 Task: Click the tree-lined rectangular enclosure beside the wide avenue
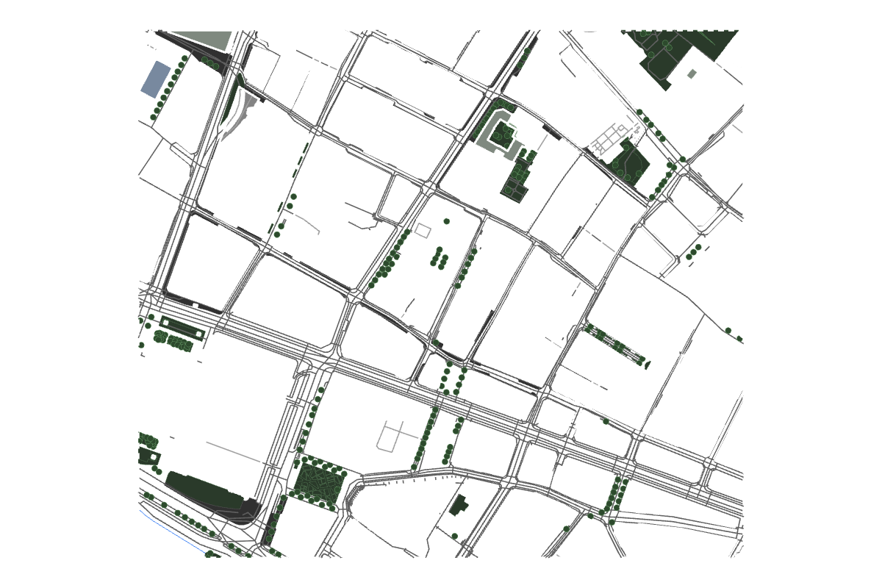(x=183, y=329)
